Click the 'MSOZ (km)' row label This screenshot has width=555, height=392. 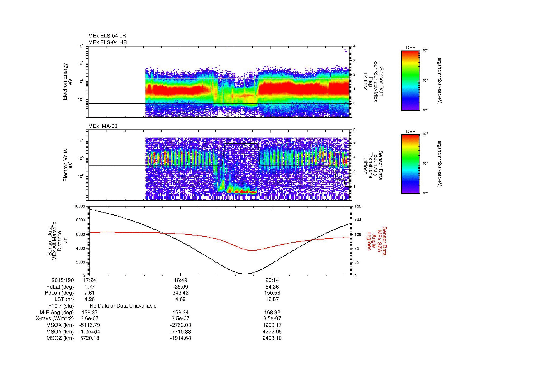tap(60, 338)
